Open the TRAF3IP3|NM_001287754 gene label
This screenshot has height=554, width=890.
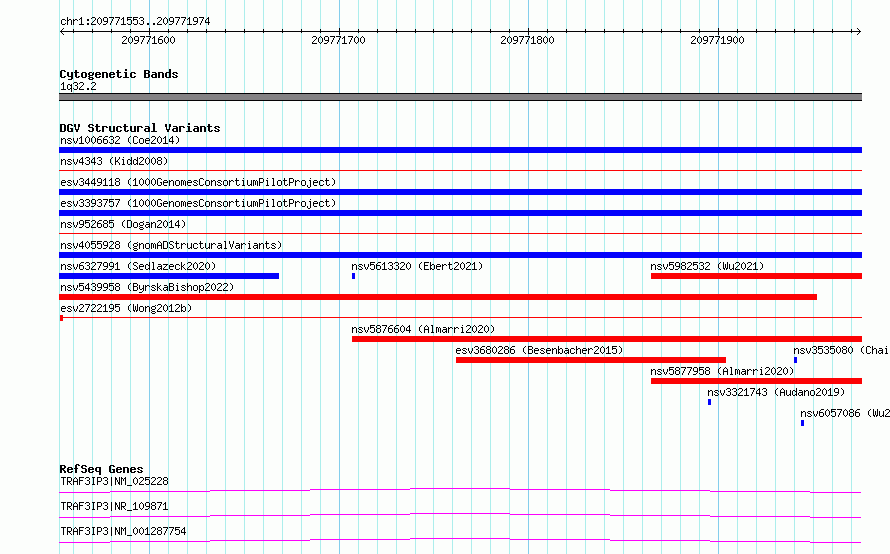(123, 531)
